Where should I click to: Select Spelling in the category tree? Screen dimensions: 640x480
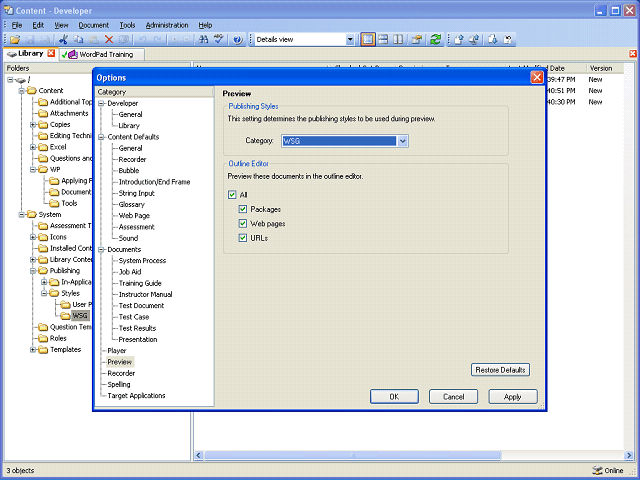[x=119, y=384]
